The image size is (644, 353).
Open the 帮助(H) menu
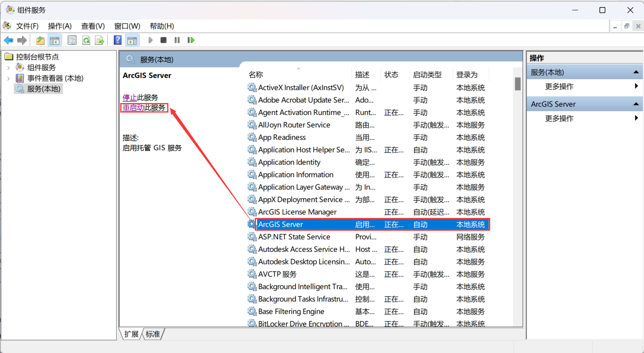pyautogui.click(x=162, y=26)
